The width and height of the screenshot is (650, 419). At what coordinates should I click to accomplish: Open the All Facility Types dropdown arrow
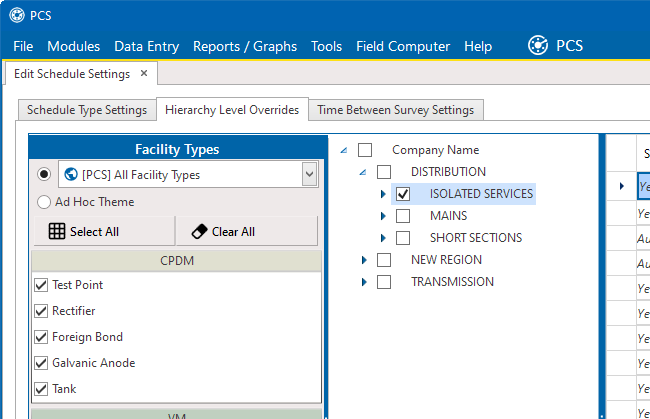(x=309, y=174)
